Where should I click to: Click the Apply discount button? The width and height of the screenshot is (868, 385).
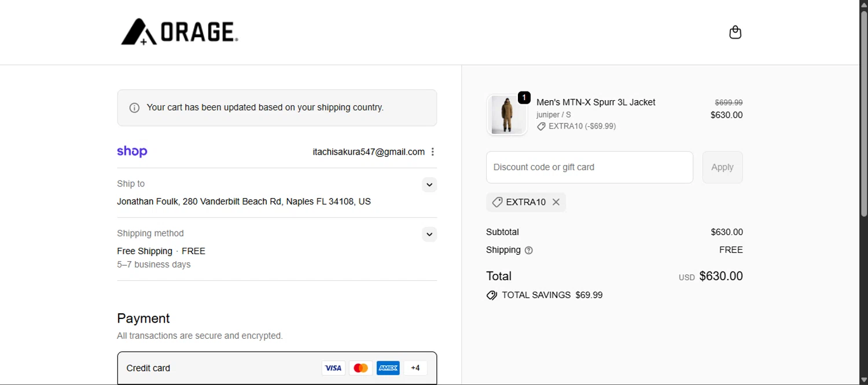pyautogui.click(x=722, y=167)
